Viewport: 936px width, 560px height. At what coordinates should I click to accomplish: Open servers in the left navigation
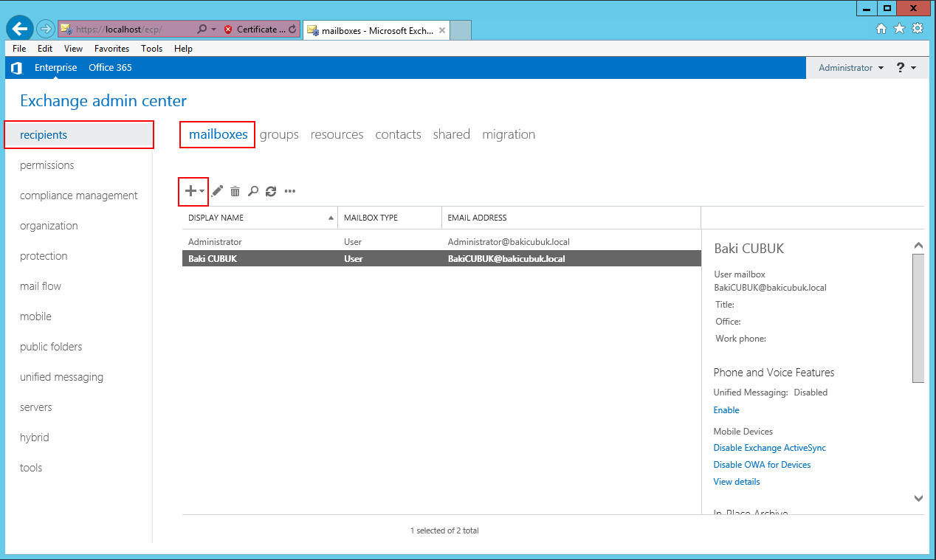pos(36,407)
